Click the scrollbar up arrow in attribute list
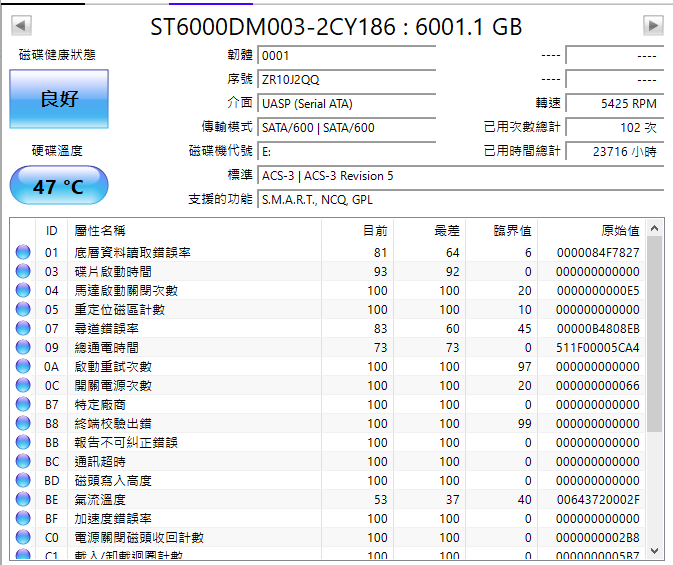Viewport: 673px width, 565px height. 654,228
